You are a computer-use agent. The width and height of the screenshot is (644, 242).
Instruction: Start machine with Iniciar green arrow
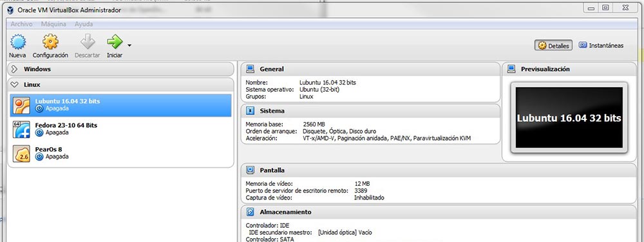[x=115, y=41]
